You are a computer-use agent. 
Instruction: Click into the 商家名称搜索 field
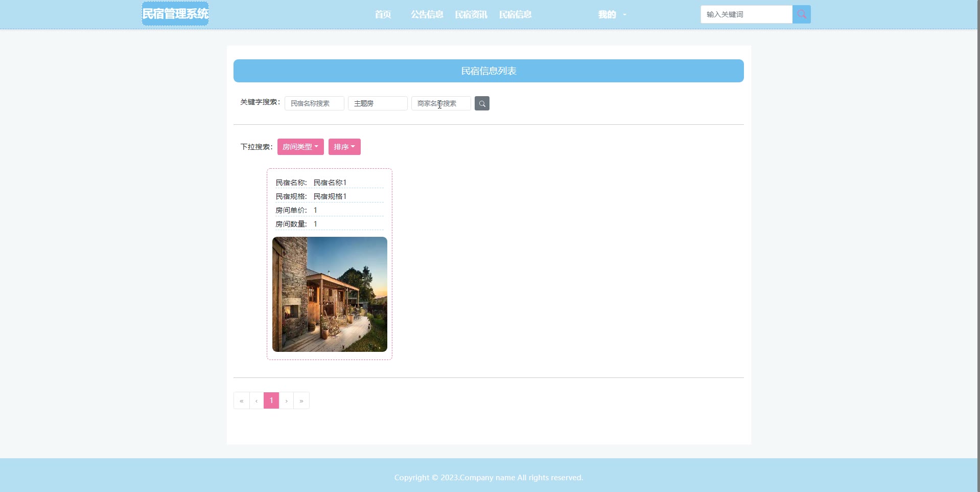pos(441,103)
